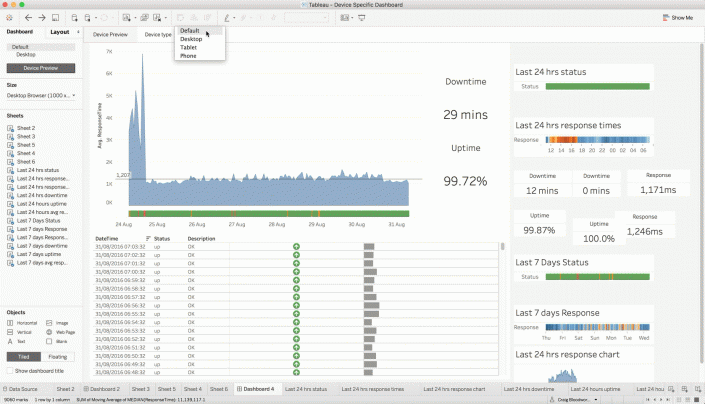Viewport: 705px width, 404px height.
Task: Switch to the Layout pane tab
Action: click(x=59, y=32)
